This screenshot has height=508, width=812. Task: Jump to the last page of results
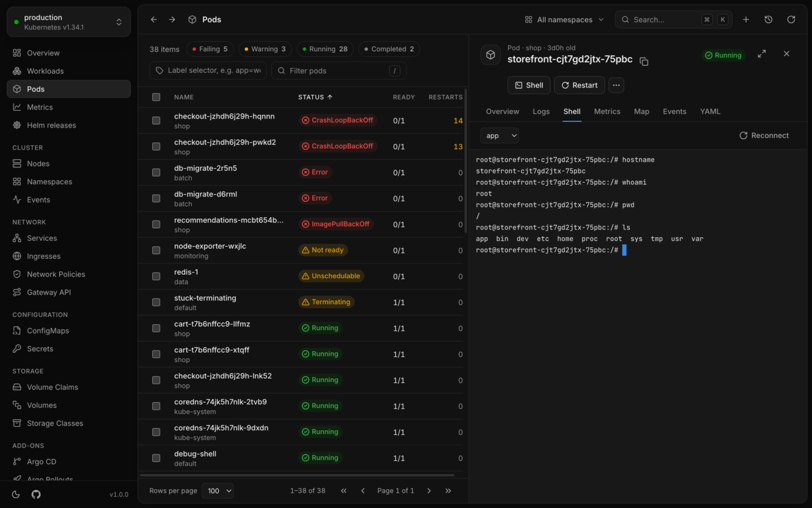(x=448, y=491)
